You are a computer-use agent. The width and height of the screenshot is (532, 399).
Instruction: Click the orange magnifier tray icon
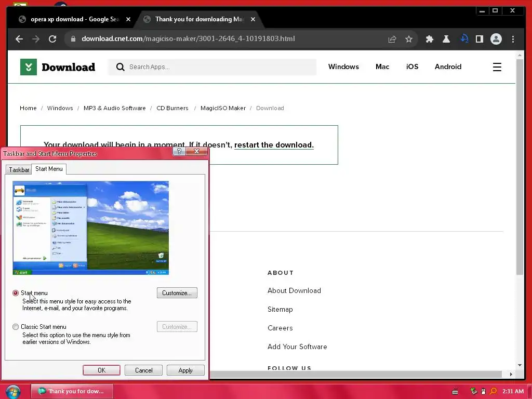(x=494, y=391)
